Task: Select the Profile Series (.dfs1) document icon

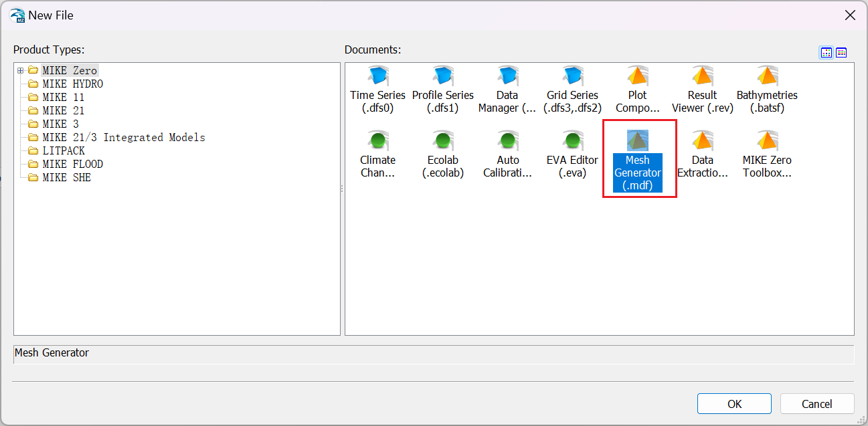Action: click(x=443, y=76)
